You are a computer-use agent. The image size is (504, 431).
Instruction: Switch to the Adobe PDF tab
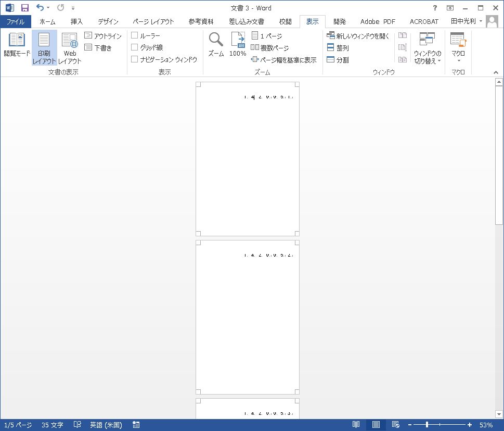(378, 21)
